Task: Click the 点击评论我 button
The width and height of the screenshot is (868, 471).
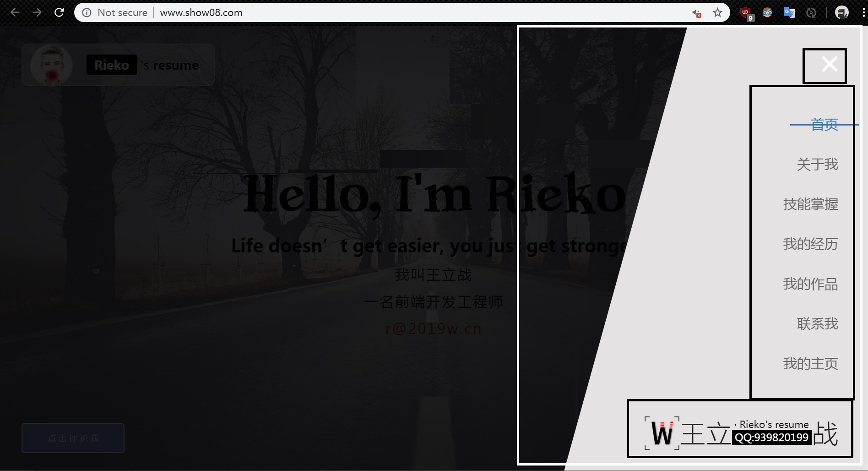Action: click(x=73, y=438)
